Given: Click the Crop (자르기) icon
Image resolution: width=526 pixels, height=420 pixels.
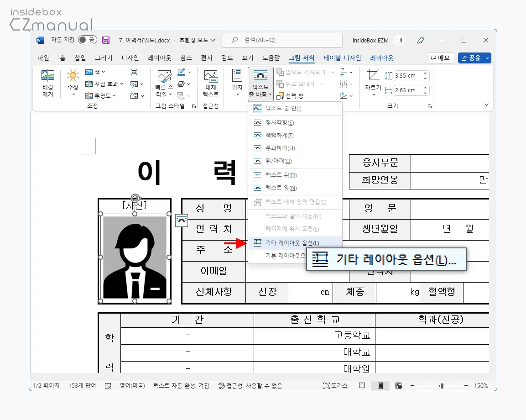Looking at the screenshot, I should 373,75.
